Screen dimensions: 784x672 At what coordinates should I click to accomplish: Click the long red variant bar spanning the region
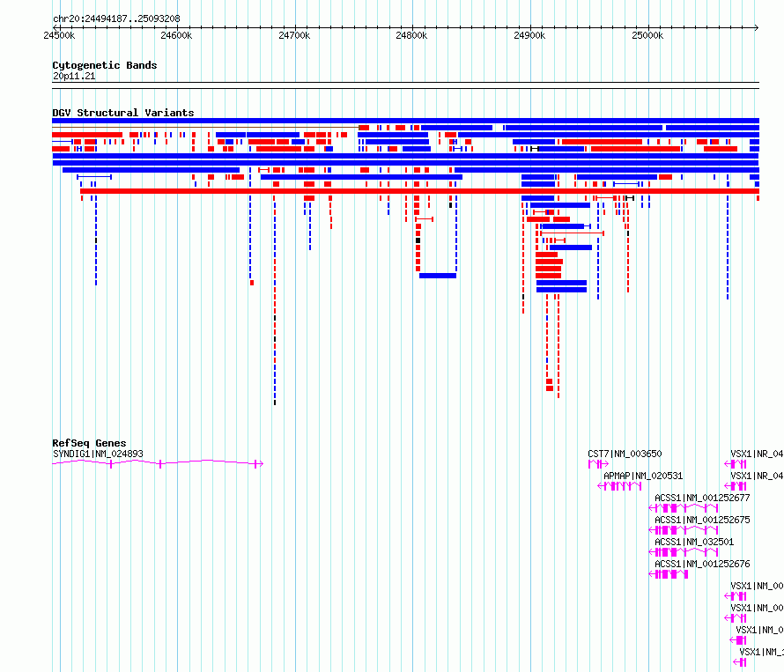(419, 191)
